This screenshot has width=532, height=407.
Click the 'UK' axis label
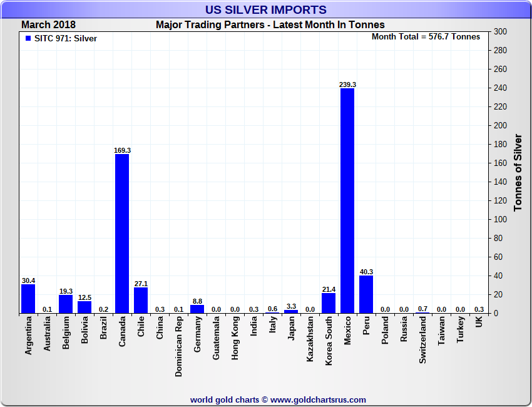click(x=479, y=322)
